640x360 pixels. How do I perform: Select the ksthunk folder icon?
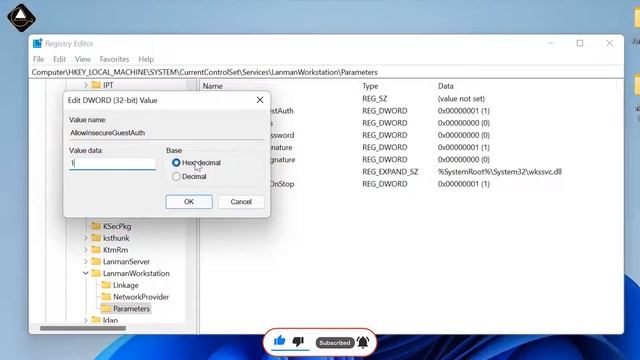tap(96, 238)
